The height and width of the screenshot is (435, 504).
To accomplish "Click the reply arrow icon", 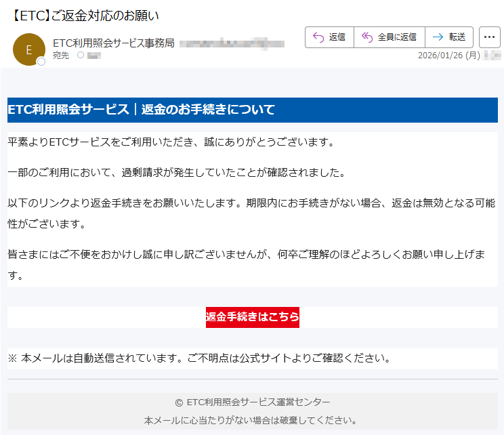I will pos(318,37).
